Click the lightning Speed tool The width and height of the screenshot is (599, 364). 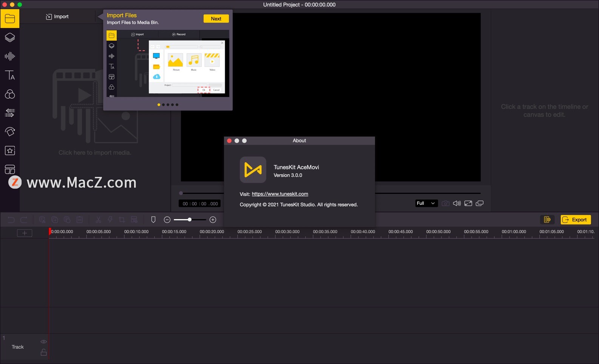click(x=110, y=220)
